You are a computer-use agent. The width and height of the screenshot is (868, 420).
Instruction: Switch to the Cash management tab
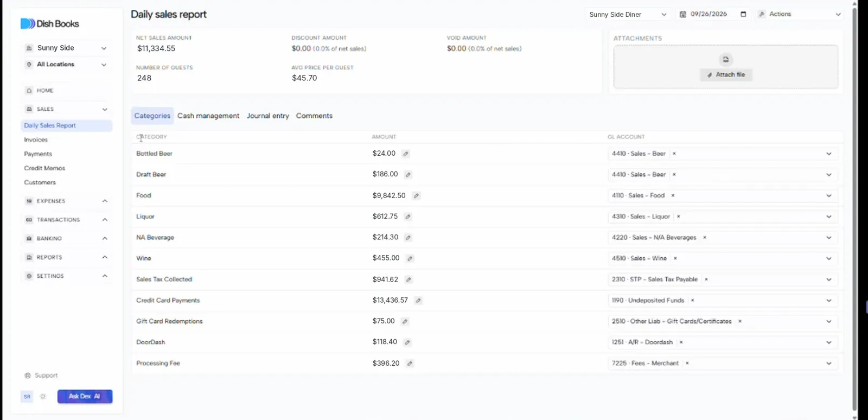click(x=208, y=116)
